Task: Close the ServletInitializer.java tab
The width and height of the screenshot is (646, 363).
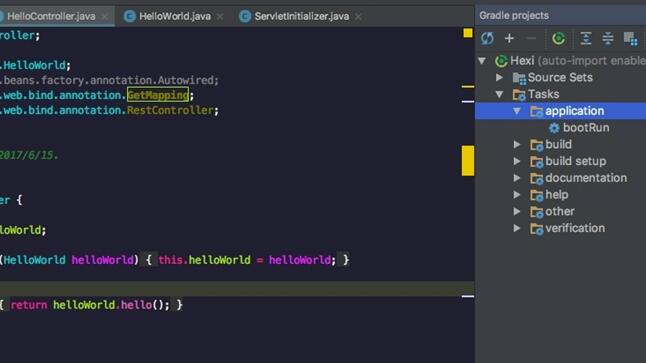Action: [358, 17]
